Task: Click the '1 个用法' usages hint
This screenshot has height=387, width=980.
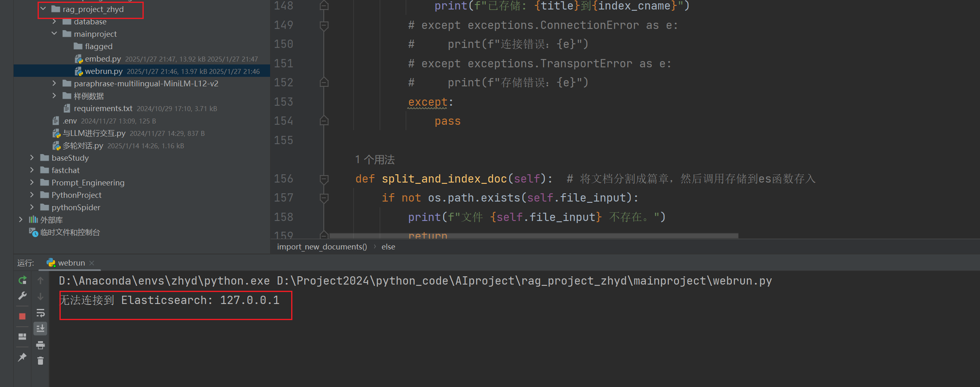Action: (375, 159)
